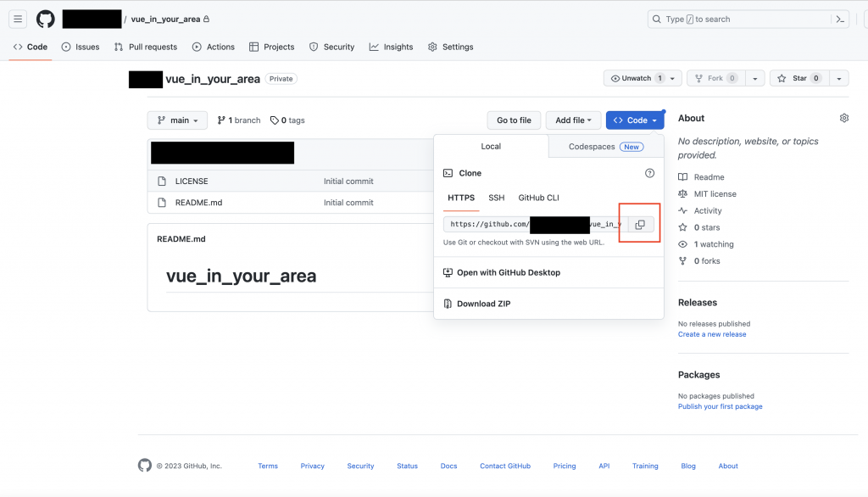The width and height of the screenshot is (868, 497).
Task: Open footer Terms link
Action: (x=268, y=466)
